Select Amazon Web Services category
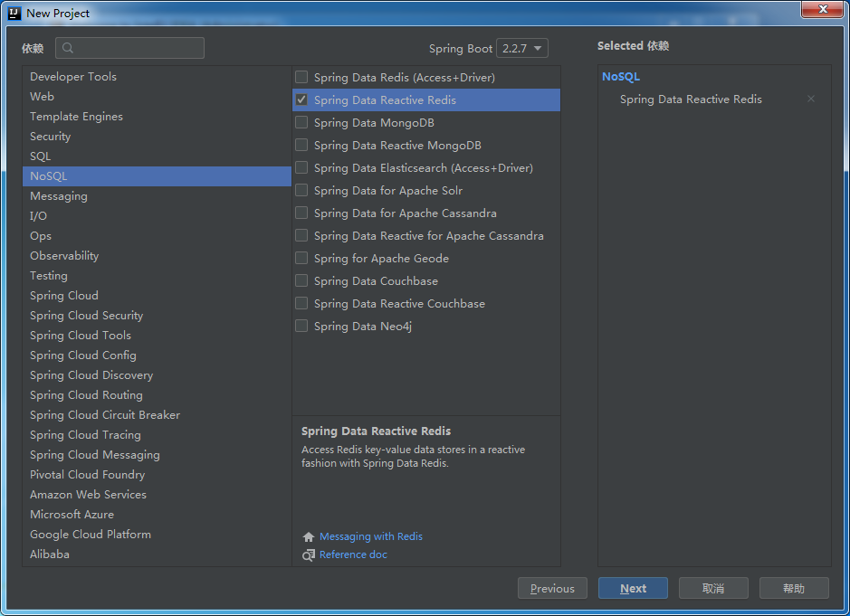 click(x=157, y=495)
